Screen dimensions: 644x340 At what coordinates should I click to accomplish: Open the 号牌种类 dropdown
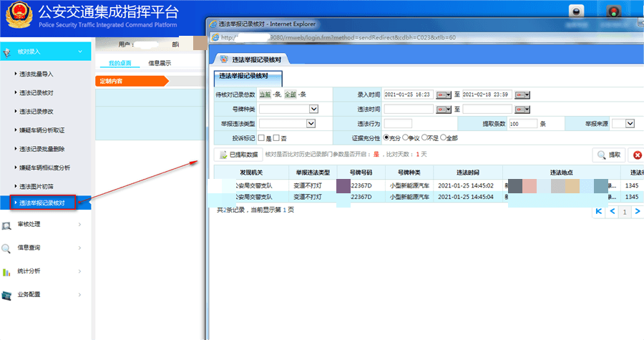pyautogui.click(x=313, y=109)
